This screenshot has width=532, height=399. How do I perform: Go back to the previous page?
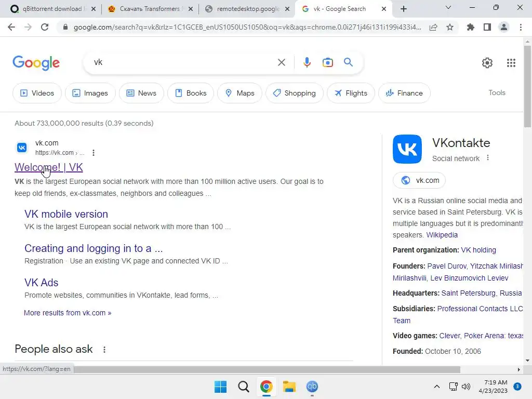point(11,27)
